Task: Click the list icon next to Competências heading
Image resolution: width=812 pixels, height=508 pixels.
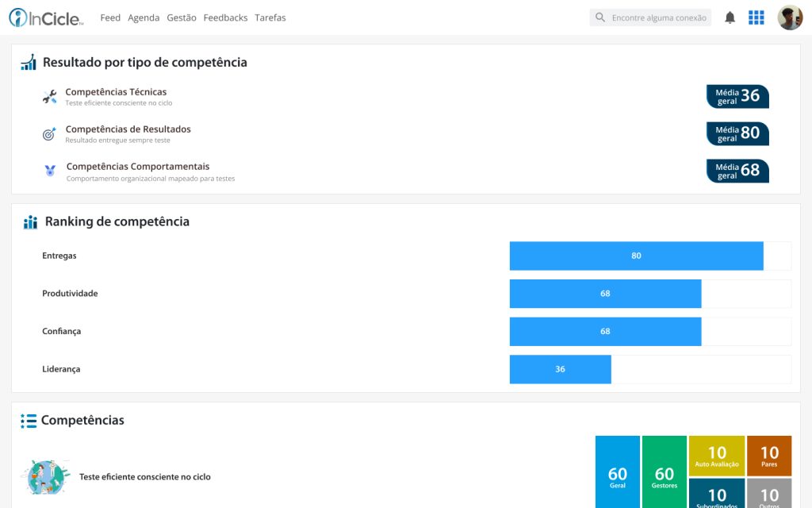Action: point(29,421)
